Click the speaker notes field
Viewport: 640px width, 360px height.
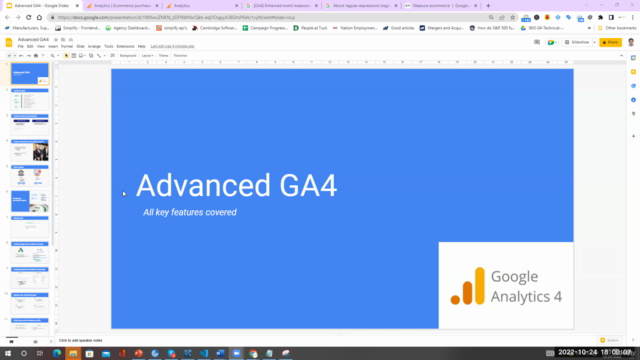339,340
